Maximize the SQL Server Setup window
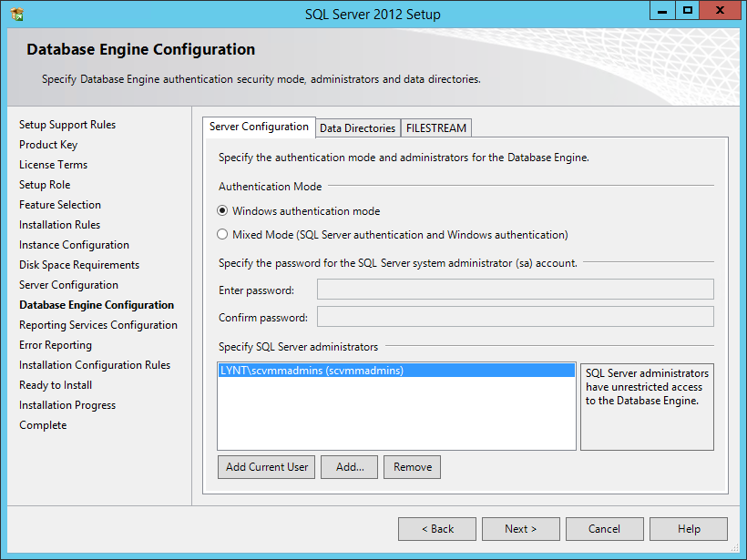Image resolution: width=747 pixels, height=560 pixels. point(687,11)
